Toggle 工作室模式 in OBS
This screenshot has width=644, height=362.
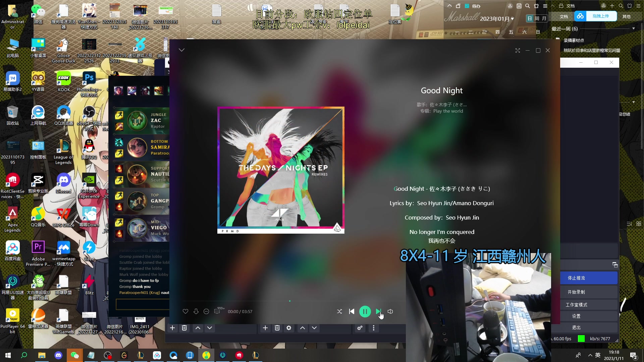[x=589, y=305]
